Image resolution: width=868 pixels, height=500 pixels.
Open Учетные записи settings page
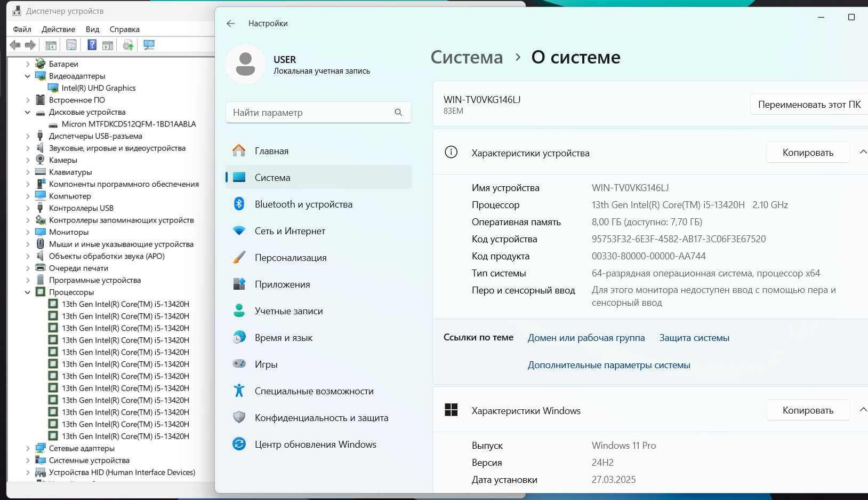(318, 311)
